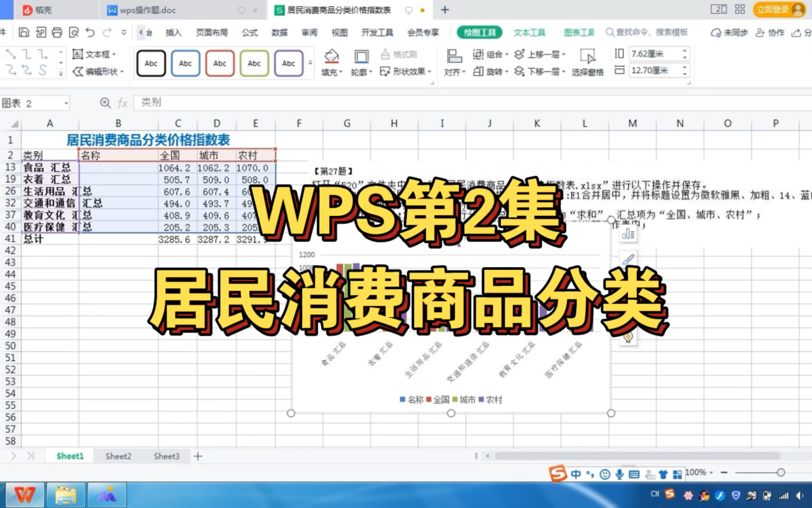Select column G header

point(347,123)
